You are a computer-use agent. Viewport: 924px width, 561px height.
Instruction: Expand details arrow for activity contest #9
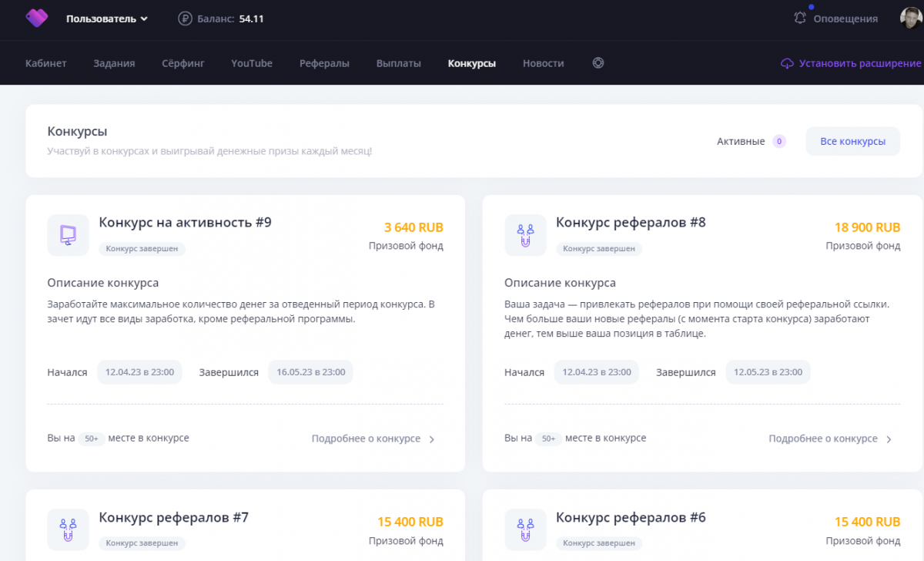coord(432,439)
